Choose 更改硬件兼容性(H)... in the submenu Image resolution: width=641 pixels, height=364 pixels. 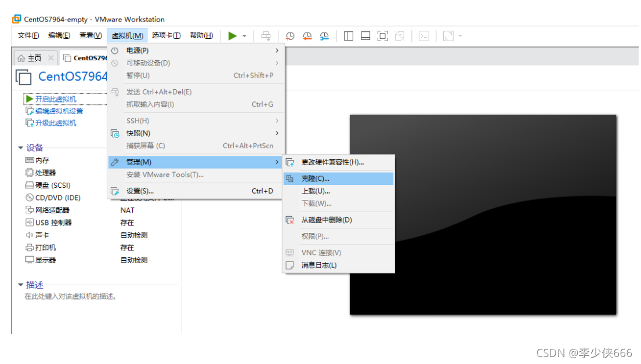point(339,162)
